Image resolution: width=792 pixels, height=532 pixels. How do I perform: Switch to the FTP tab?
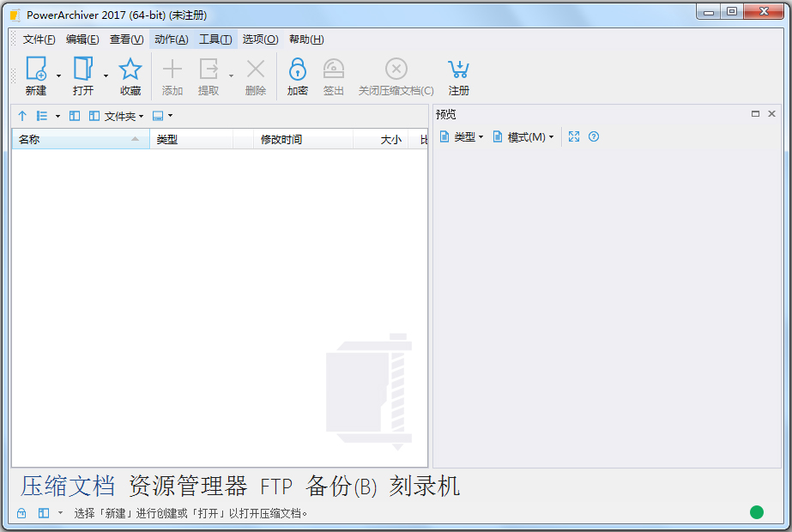click(x=276, y=487)
